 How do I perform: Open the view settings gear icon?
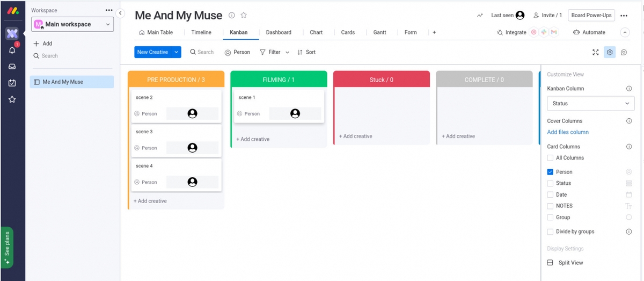coord(610,52)
